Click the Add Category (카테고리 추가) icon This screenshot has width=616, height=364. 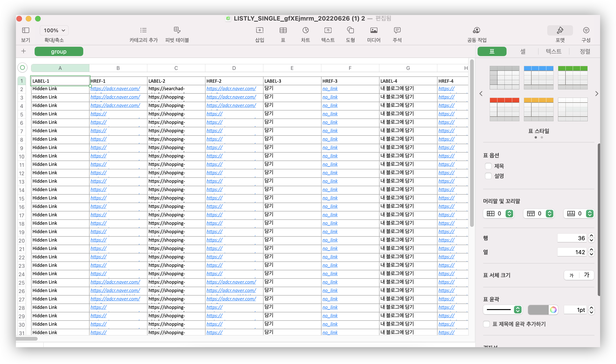[143, 30]
